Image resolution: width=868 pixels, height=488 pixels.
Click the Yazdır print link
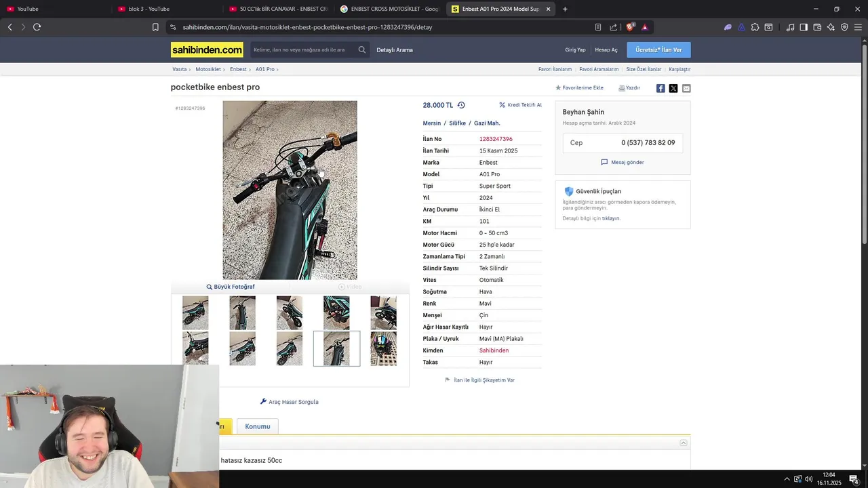tap(629, 87)
